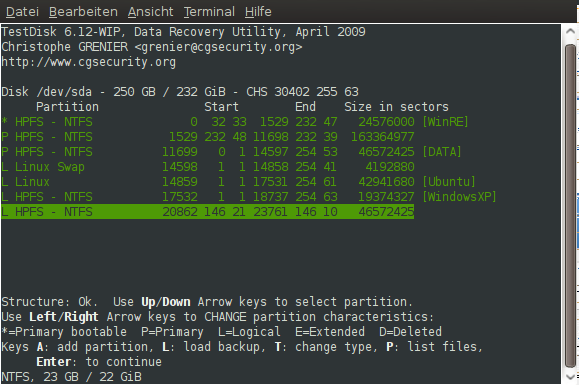Select the Ubuntu Linux partition row
The image size is (579, 385).
coord(238,182)
